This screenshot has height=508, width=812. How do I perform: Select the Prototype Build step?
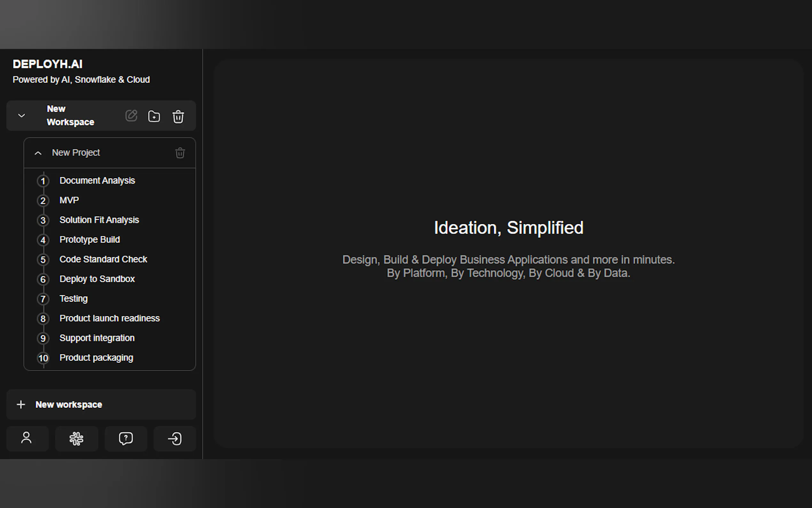click(90, 240)
